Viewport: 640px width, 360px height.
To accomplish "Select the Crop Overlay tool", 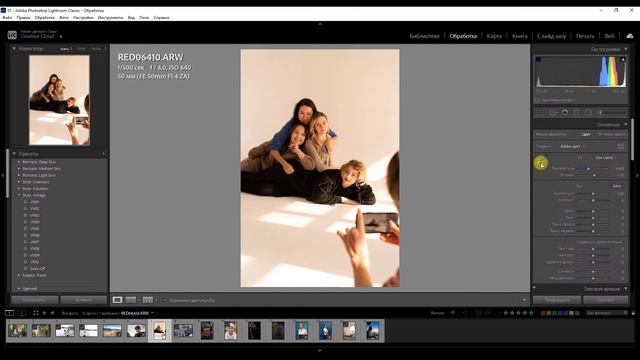I will click(x=540, y=112).
